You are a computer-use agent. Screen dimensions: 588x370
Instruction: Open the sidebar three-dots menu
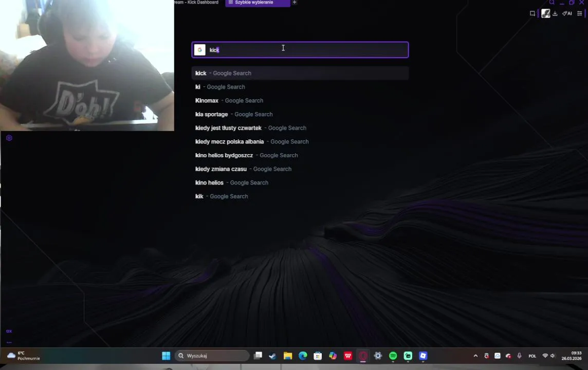(x=9, y=342)
